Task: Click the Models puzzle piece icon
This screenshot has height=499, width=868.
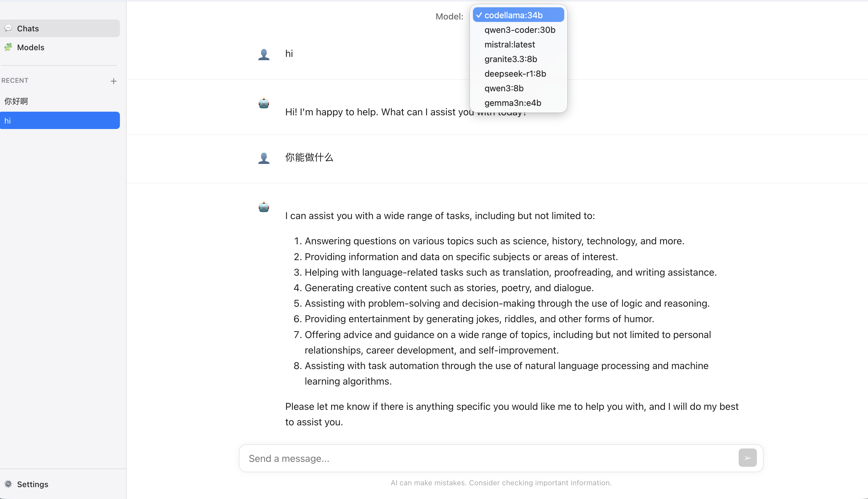Action: [8, 47]
